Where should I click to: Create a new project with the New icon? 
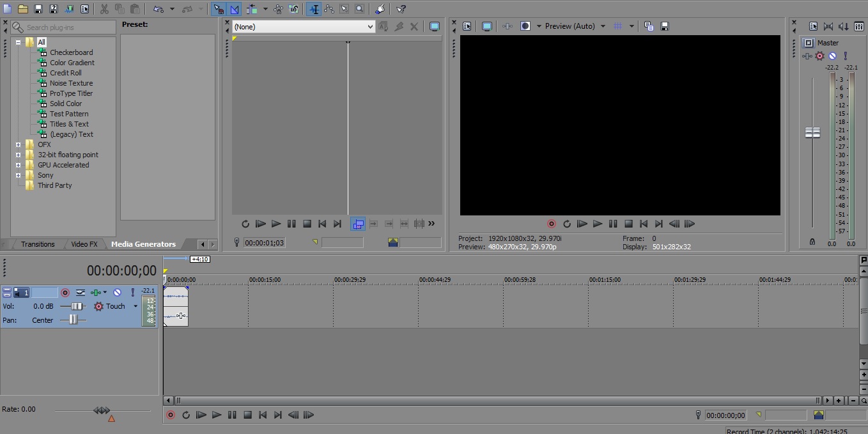8,9
